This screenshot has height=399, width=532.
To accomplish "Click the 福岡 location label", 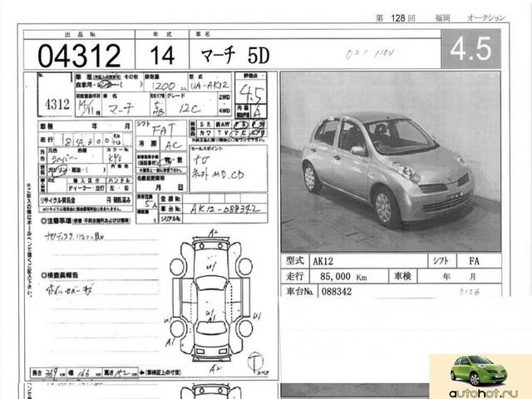I will click(442, 18).
